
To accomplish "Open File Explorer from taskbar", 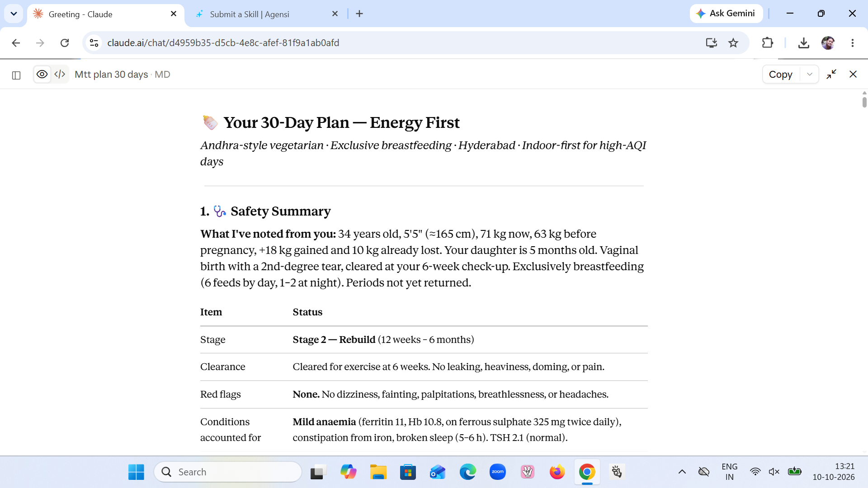I will tap(378, 472).
